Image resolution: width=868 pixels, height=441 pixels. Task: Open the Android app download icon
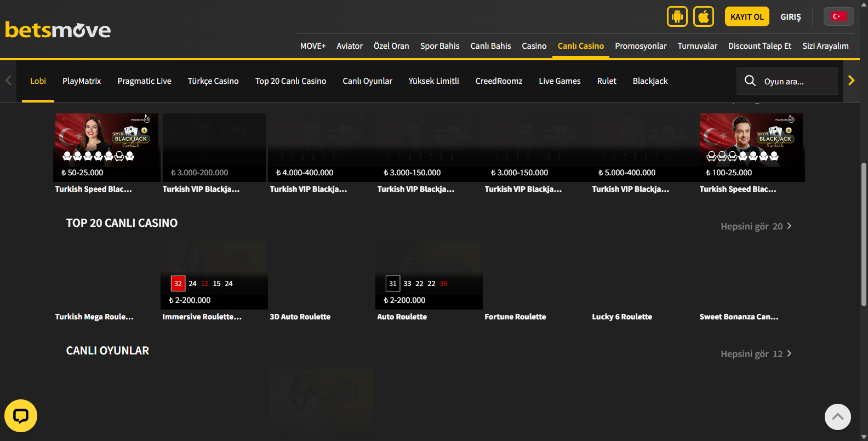click(677, 16)
